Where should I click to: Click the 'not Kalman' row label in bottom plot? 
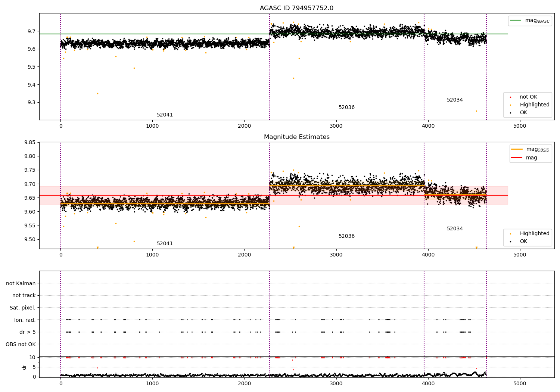click(x=21, y=284)
